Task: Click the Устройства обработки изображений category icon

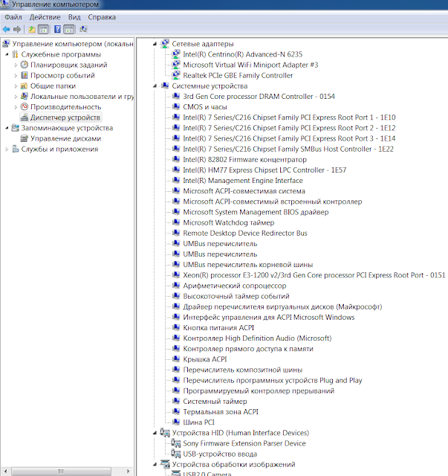Action: 165,464
